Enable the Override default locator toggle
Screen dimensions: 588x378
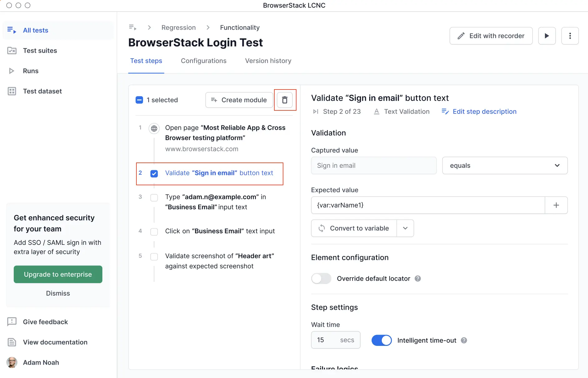[321, 279]
